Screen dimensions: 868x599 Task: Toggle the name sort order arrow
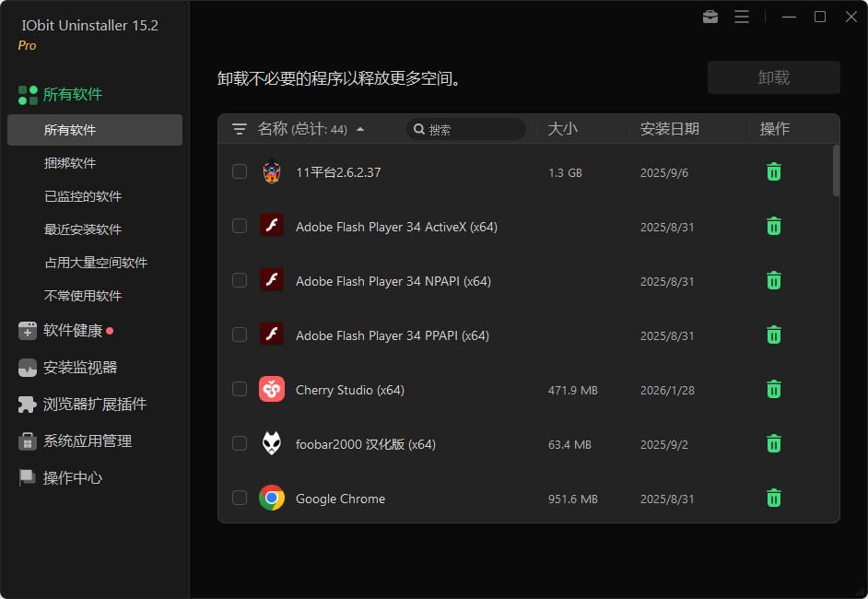[360, 130]
